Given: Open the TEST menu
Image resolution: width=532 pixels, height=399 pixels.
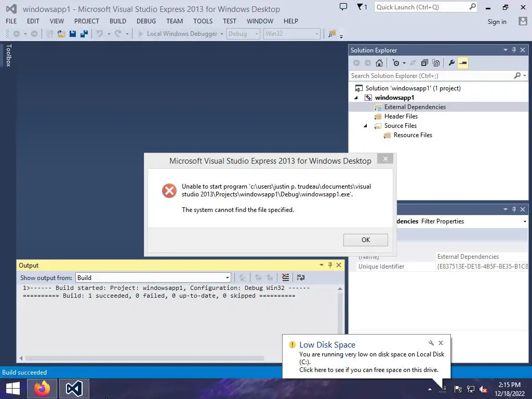Looking at the screenshot, I should pyautogui.click(x=229, y=21).
